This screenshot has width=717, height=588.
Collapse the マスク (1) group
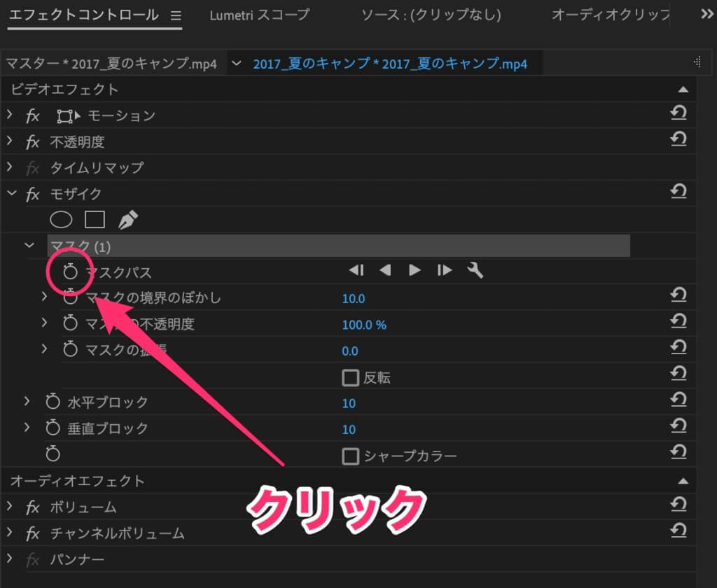(29, 246)
